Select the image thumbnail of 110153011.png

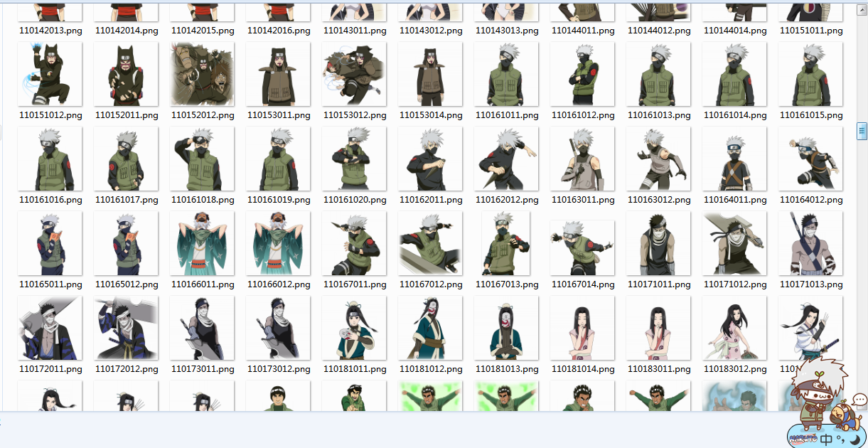click(x=278, y=75)
